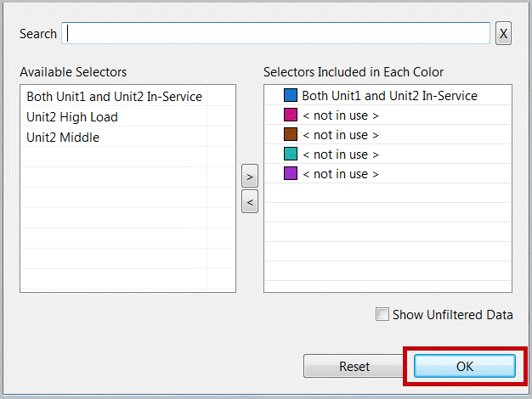Select included Both Unit1 and Unit2 In-Service entry
532x399 pixels.
pos(389,96)
